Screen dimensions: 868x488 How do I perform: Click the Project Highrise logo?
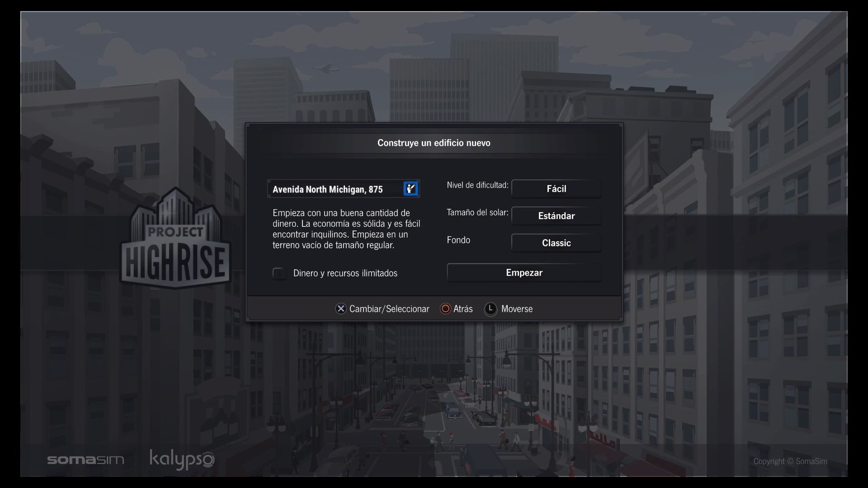(x=175, y=239)
